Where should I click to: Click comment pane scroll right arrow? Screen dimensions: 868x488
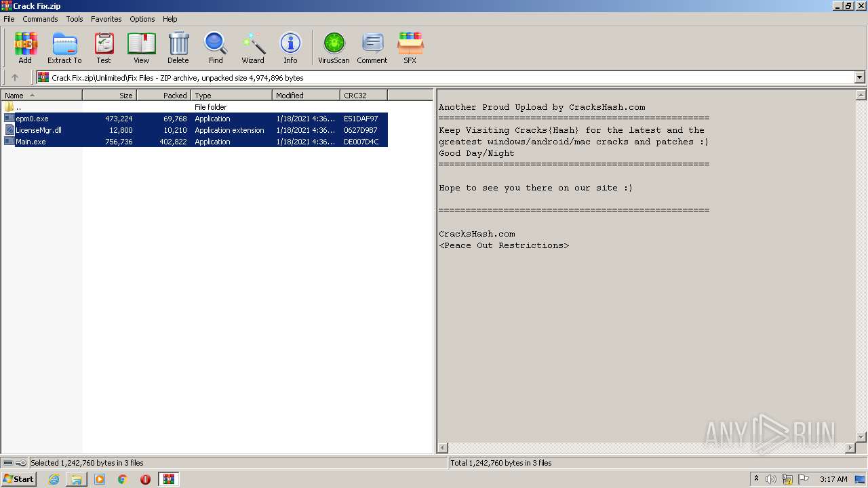click(x=850, y=447)
